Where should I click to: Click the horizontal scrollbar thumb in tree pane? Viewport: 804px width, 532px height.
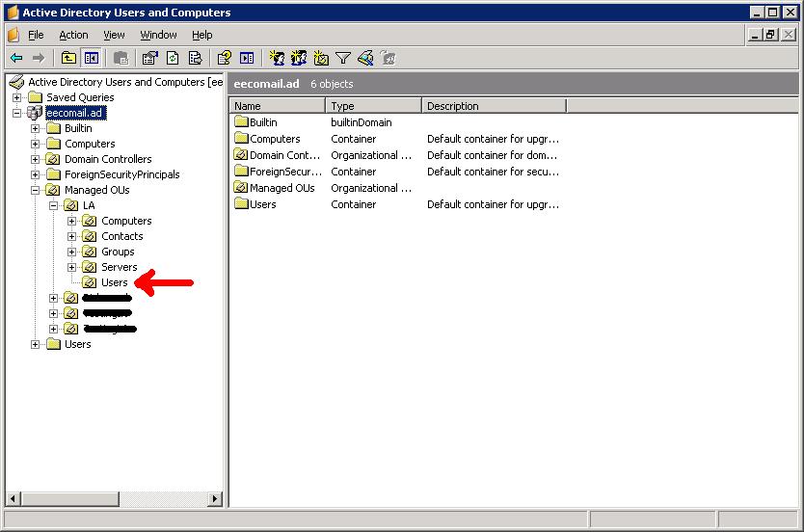coord(70,498)
